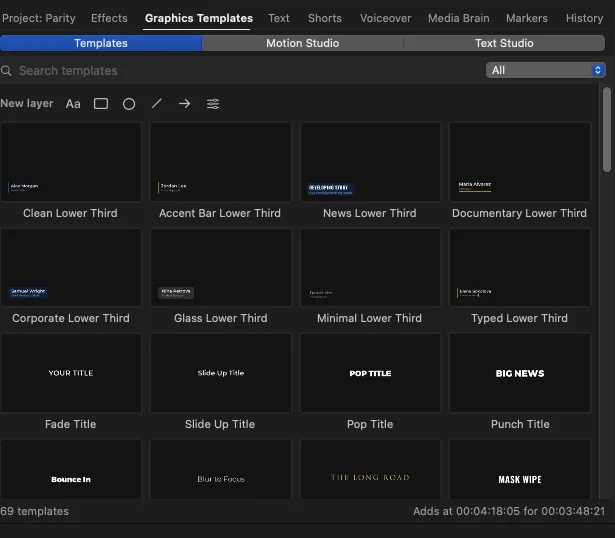Click the '69 templates' status text

click(x=35, y=511)
